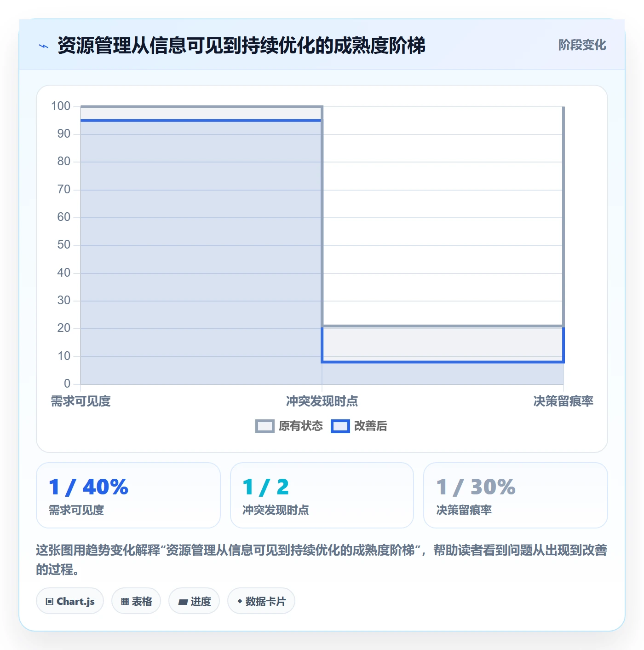644x650 pixels.
Task: Click the table grid icon in the 表格 chip
Action: click(x=125, y=602)
